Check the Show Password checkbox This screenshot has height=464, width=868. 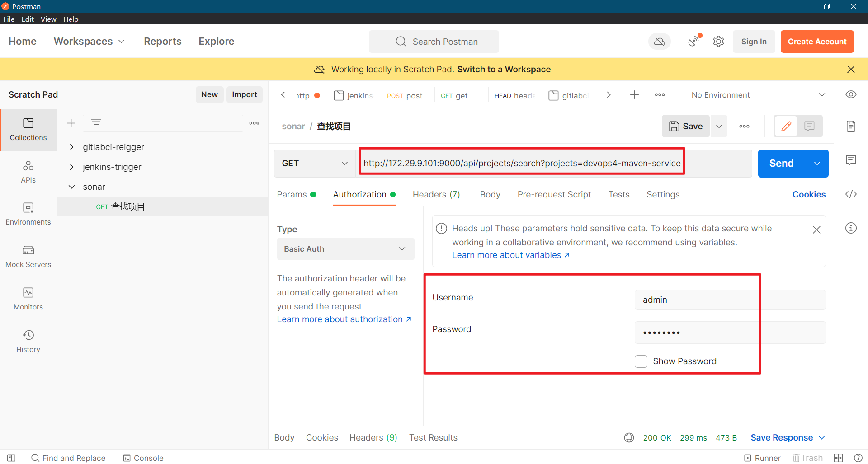pyautogui.click(x=641, y=361)
